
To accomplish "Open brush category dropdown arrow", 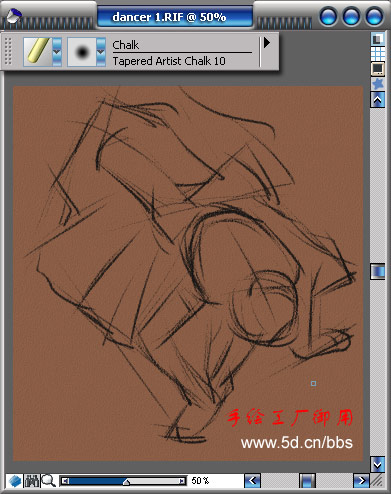I will pos(57,51).
